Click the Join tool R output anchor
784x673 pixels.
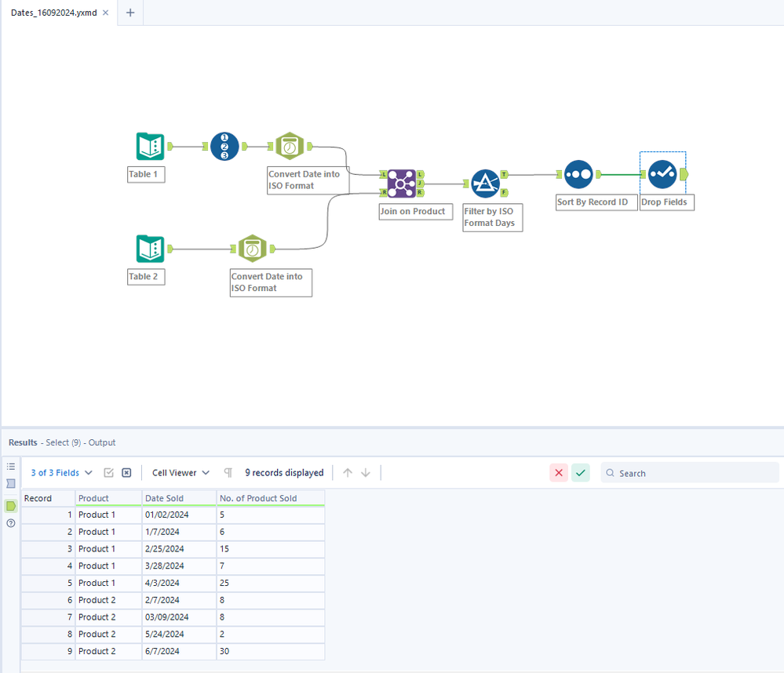click(421, 192)
